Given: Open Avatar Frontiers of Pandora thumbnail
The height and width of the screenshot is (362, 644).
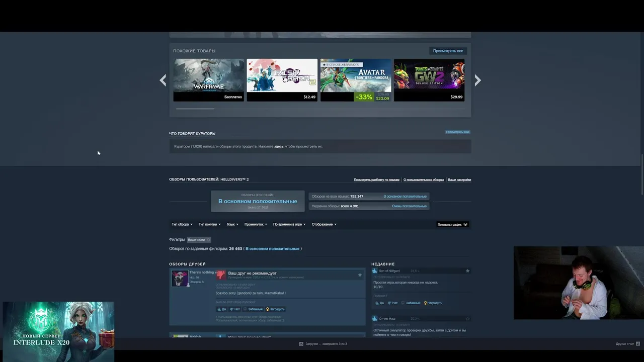Looking at the screenshot, I should pos(356,80).
